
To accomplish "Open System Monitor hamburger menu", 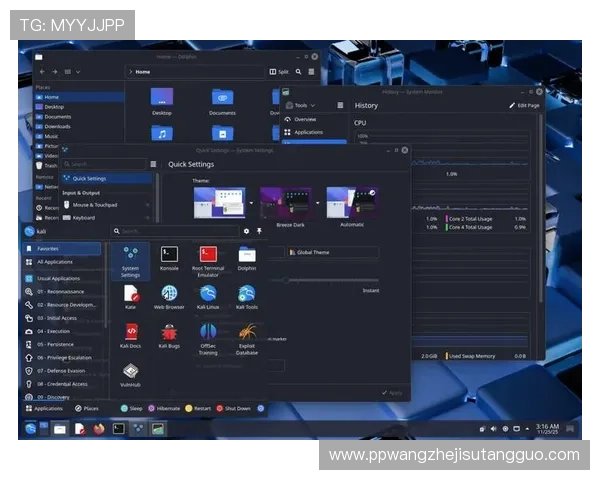I will 340,105.
